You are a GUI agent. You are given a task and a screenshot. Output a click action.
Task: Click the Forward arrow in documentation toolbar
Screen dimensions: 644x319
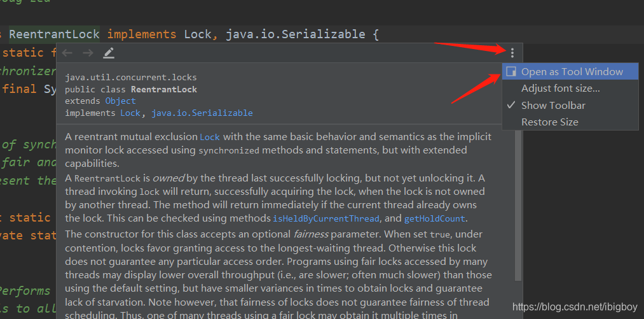click(88, 53)
